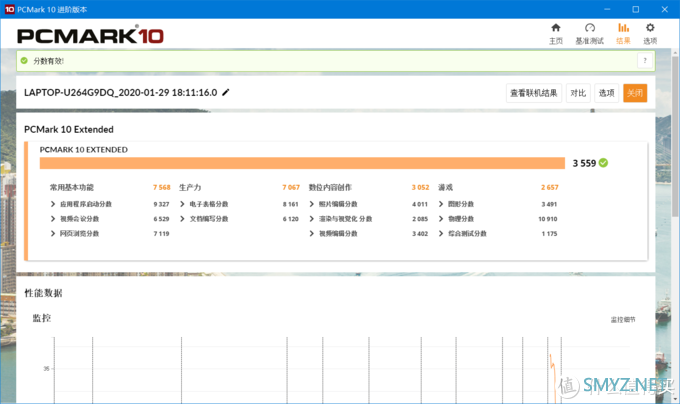Image resolution: width=680 pixels, height=404 pixels.
Task: Click the Productivity score 7 067
Action: pyautogui.click(x=291, y=187)
